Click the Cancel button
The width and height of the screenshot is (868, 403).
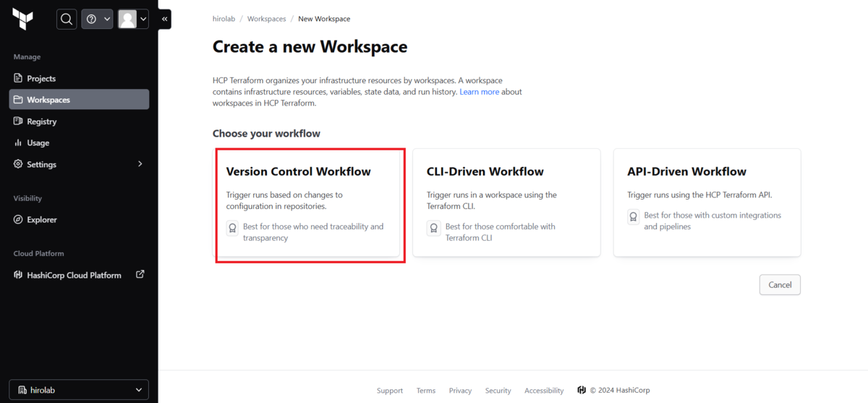[780, 284]
